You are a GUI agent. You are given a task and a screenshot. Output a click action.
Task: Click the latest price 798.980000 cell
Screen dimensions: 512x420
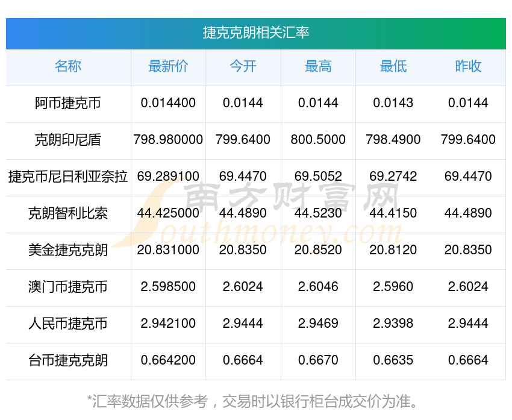168,140
